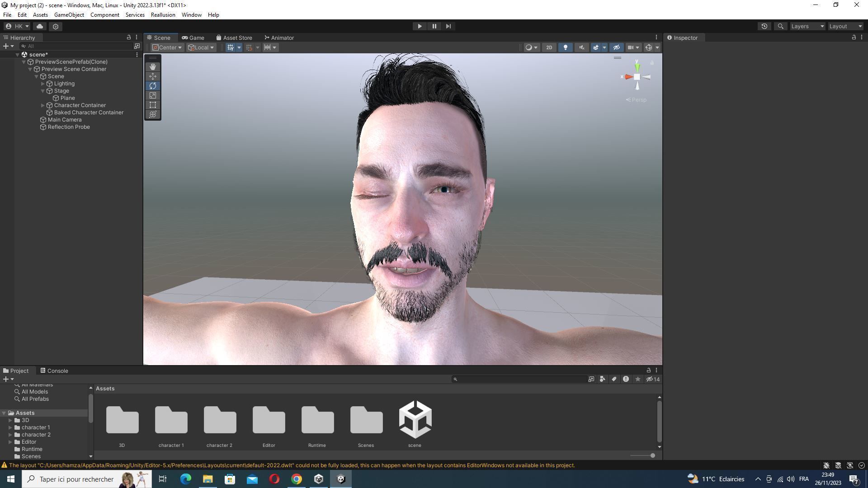Screen dimensions: 868x488
Task: Open Unity cloud services icon
Action: click(40, 26)
